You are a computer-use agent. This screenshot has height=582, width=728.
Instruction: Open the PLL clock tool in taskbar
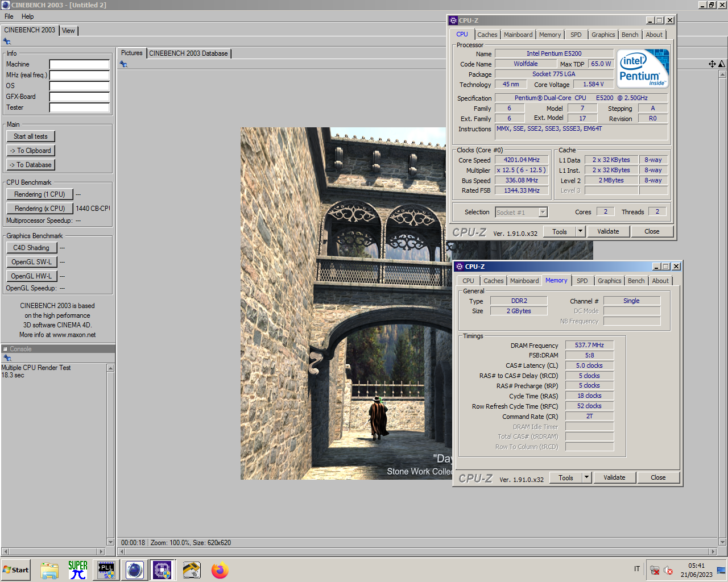point(106,570)
